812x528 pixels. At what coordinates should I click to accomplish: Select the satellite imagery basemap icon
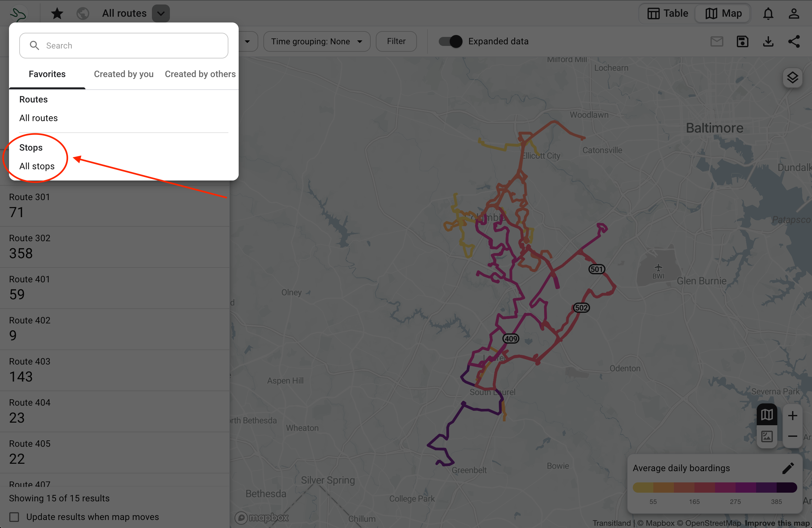click(x=767, y=436)
